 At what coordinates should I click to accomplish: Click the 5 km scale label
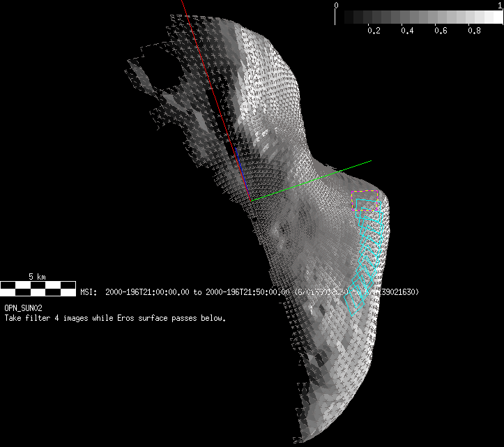pos(37,277)
